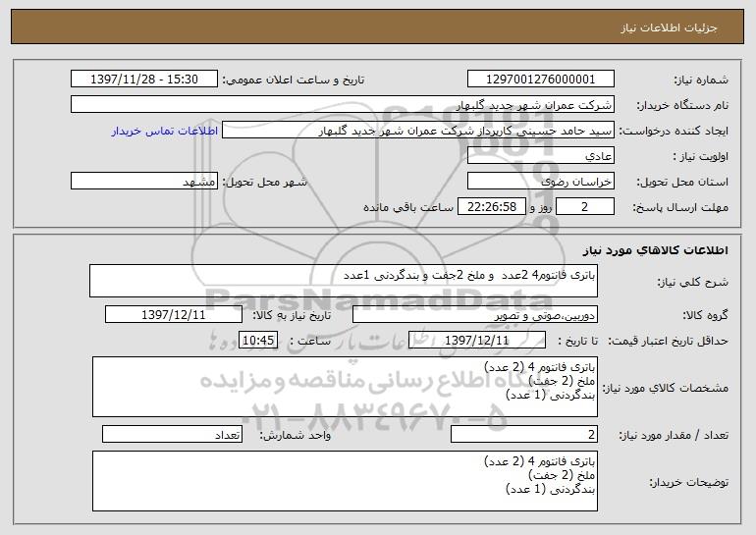The height and width of the screenshot is (535, 756).
Task: Click the label اولویت نیاز
Action: [701, 157]
